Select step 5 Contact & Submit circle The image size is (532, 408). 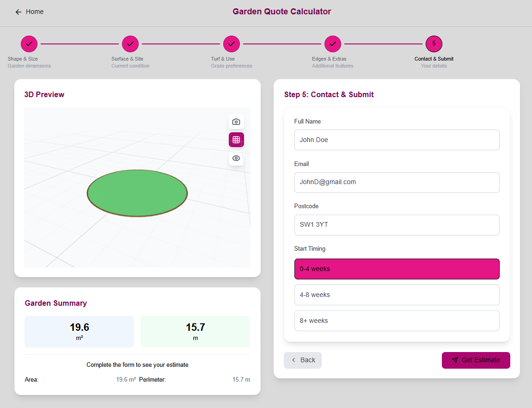click(434, 44)
